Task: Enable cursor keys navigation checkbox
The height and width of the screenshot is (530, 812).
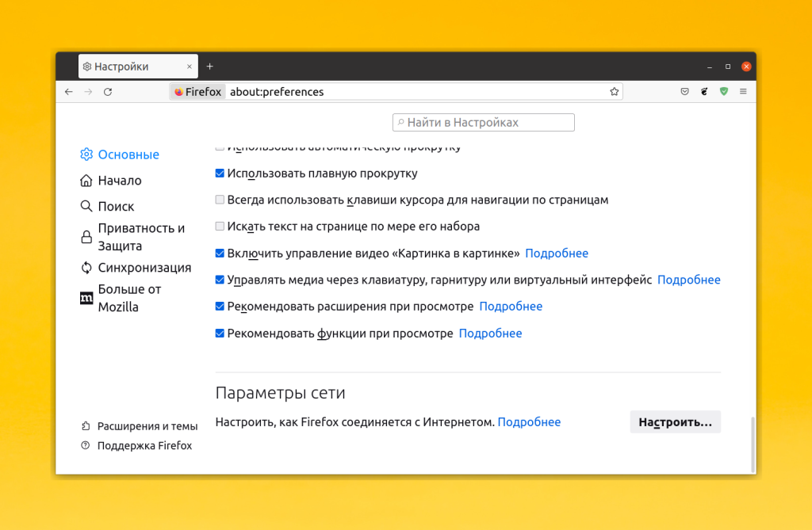Action: click(220, 200)
